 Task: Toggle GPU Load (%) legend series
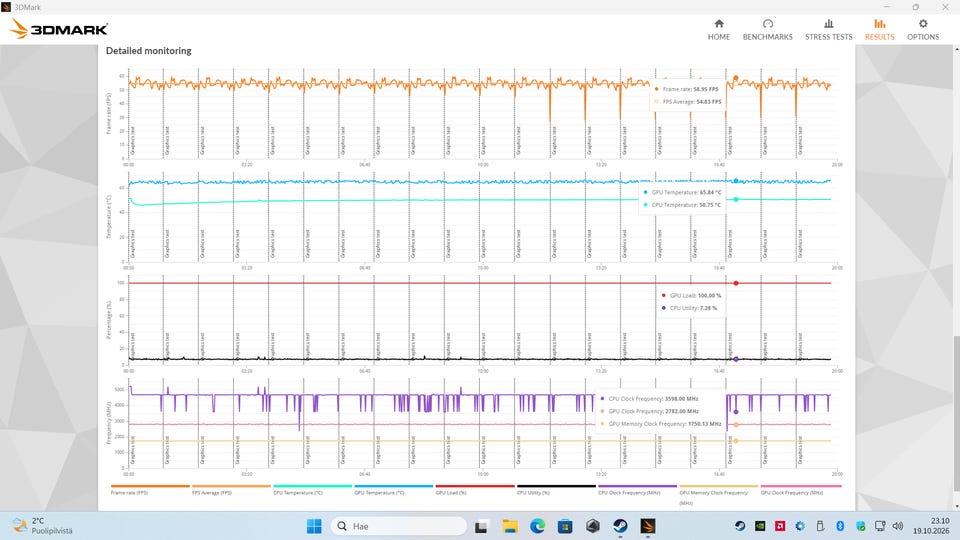tap(475, 489)
